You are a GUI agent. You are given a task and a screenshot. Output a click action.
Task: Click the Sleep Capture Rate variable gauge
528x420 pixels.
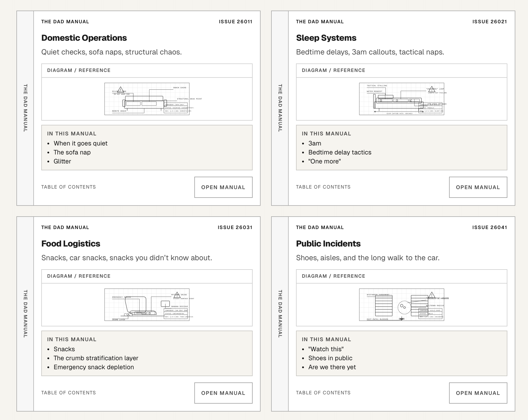pos(399,112)
